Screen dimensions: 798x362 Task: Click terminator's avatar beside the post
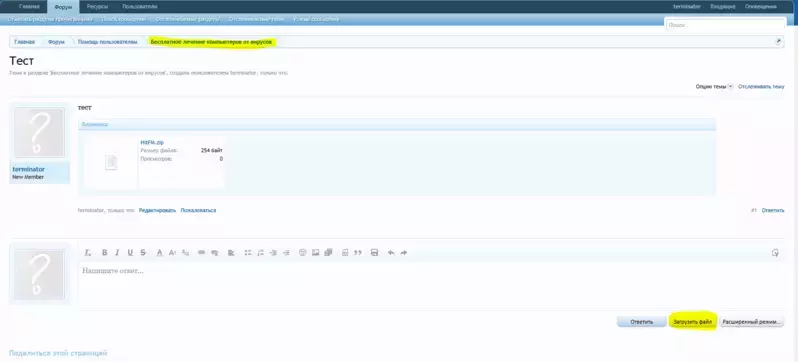(x=39, y=132)
